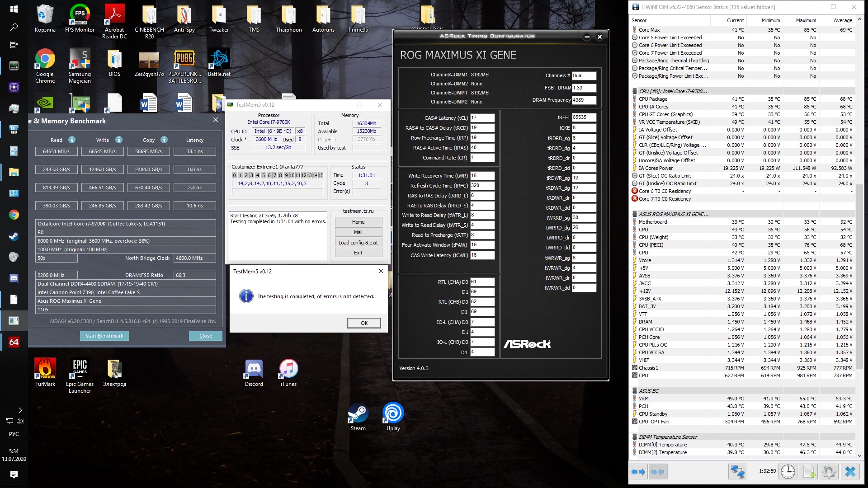Click the info icon beside Copy

[164, 140]
